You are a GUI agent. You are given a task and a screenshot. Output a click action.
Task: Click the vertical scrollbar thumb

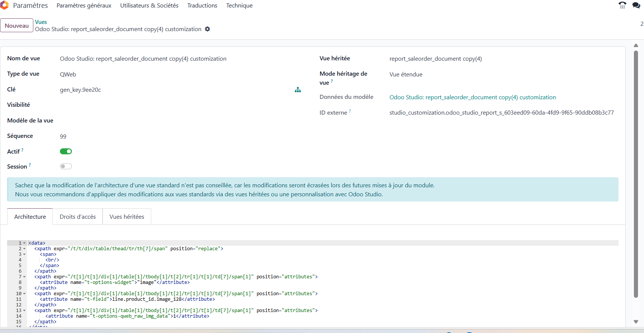tap(636, 174)
